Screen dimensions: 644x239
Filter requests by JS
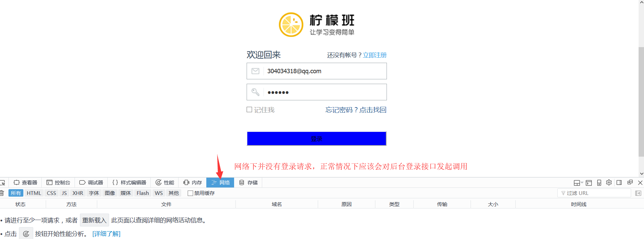click(x=64, y=193)
